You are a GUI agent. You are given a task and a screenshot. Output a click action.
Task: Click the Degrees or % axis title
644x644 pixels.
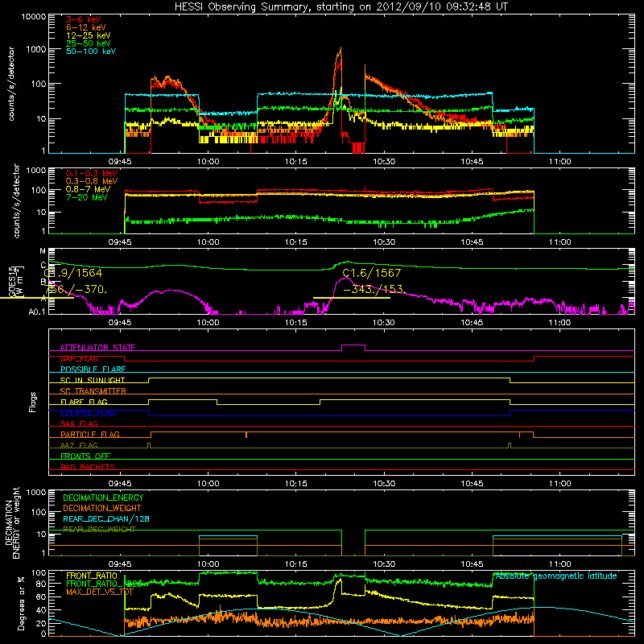[x=21, y=603]
